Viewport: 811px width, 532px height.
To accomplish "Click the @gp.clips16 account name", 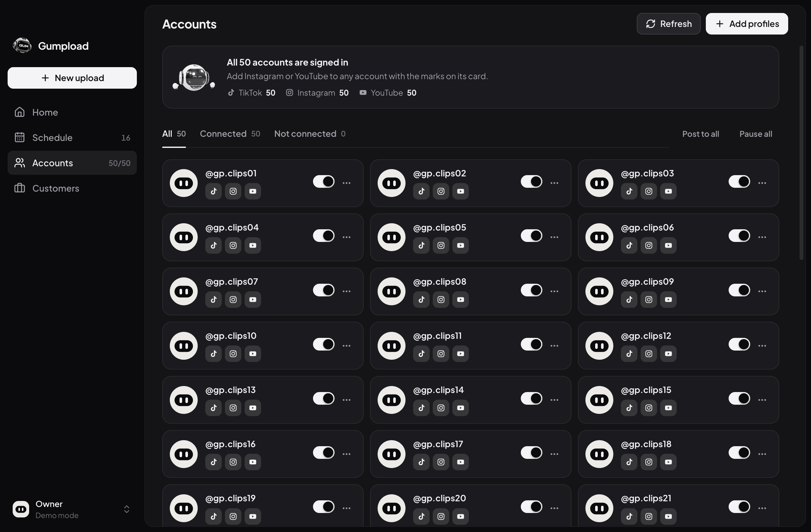I will 230,444.
